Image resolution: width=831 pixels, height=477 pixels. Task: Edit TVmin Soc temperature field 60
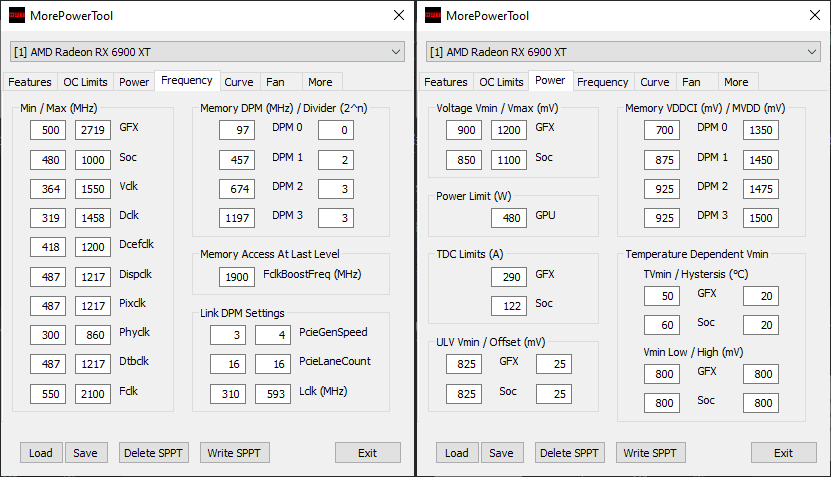pyautogui.click(x=662, y=325)
